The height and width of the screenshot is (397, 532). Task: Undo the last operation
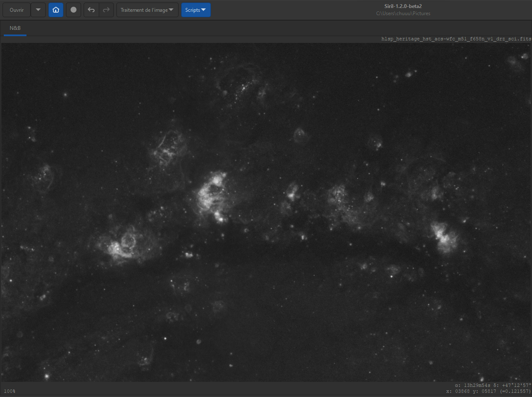tap(91, 10)
